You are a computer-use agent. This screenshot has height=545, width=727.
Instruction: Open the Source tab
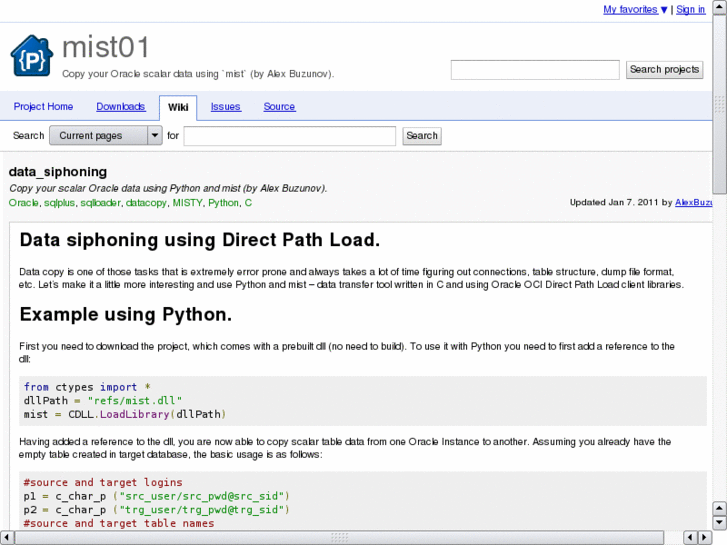[279, 107]
